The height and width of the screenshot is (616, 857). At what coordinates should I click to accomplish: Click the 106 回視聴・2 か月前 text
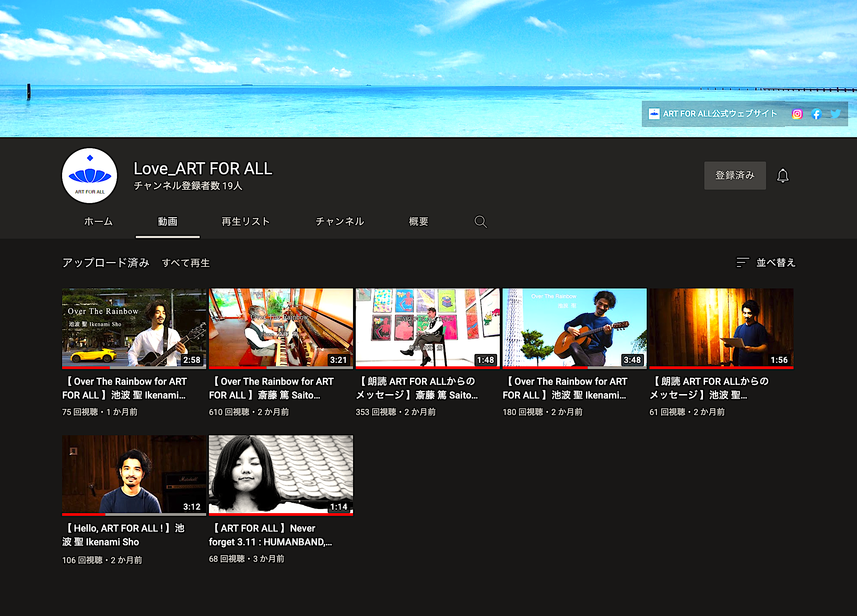coord(102,560)
